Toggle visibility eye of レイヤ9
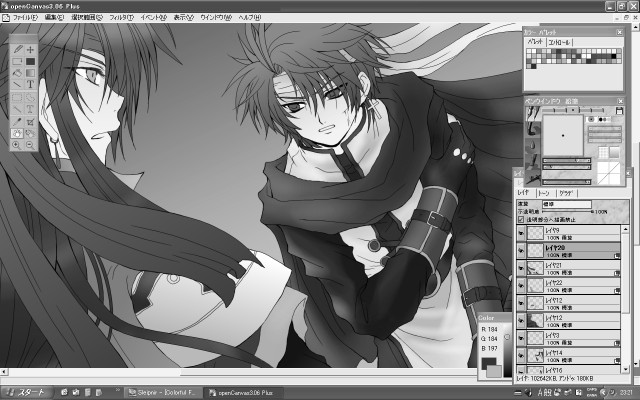 [521, 233]
